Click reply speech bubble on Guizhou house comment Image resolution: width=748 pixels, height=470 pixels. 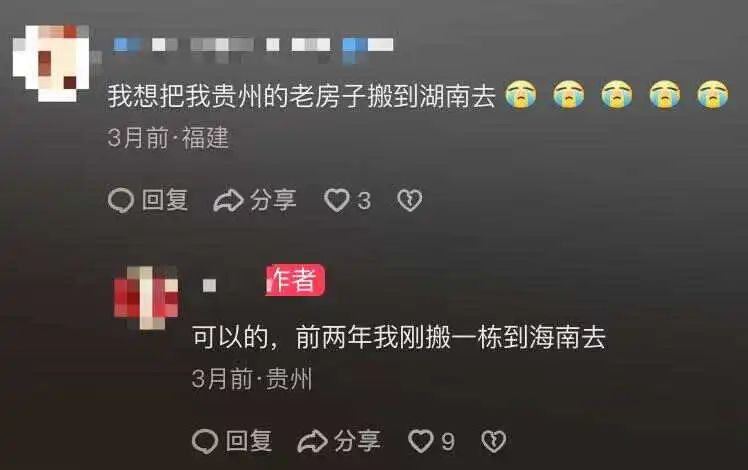(121, 200)
